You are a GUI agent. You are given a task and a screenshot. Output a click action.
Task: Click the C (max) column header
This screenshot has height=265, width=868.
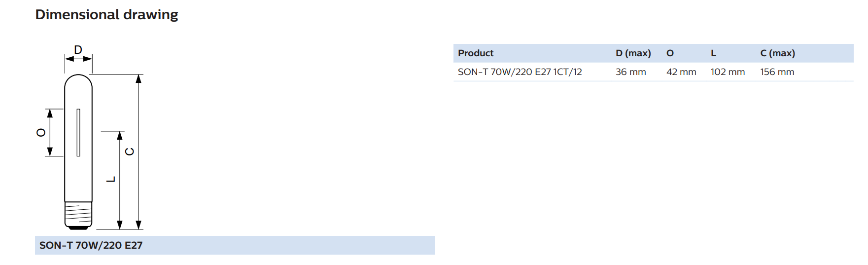pos(777,53)
